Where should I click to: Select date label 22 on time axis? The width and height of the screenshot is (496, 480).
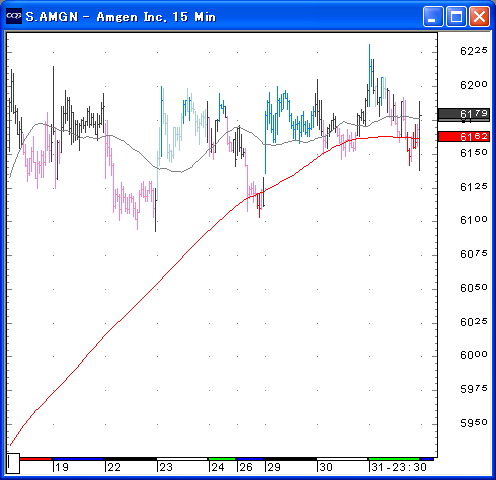tap(114, 467)
